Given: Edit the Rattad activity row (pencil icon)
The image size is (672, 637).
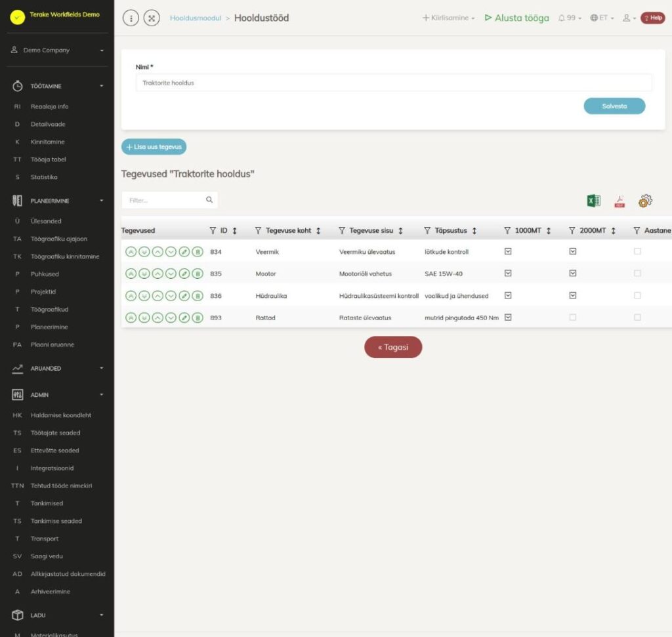Looking at the screenshot, I should [x=184, y=318].
